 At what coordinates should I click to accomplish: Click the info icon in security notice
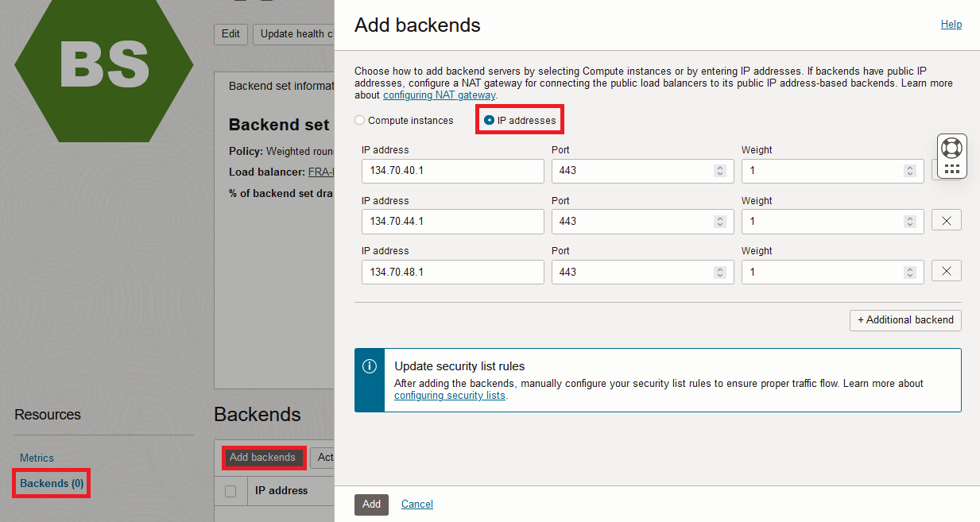pyautogui.click(x=370, y=366)
